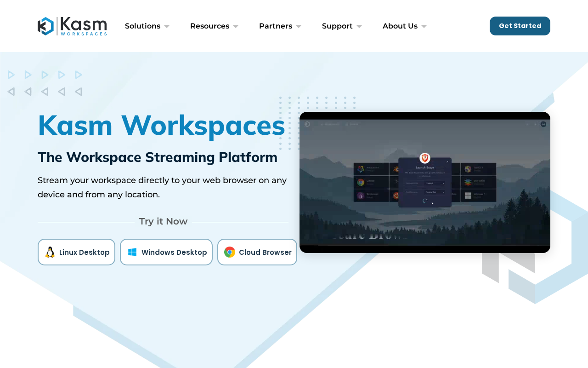The image size is (588, 368).
Task: Open the Resources dropdown menu
Action: click(x=210, y=26)
